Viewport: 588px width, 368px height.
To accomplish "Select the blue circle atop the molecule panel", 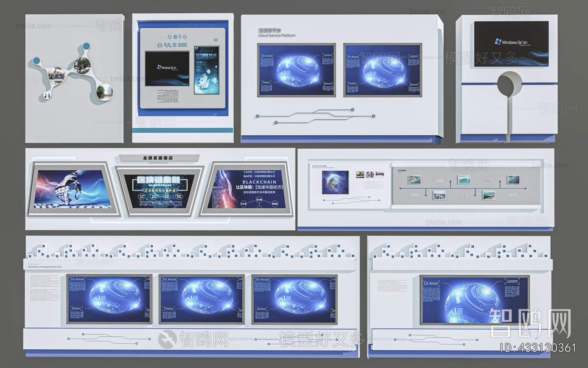I will 86,46.
